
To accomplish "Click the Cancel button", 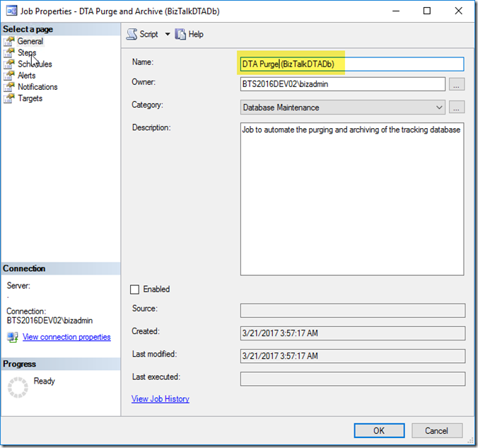I will pyautogui.click(x=436, y=430).
